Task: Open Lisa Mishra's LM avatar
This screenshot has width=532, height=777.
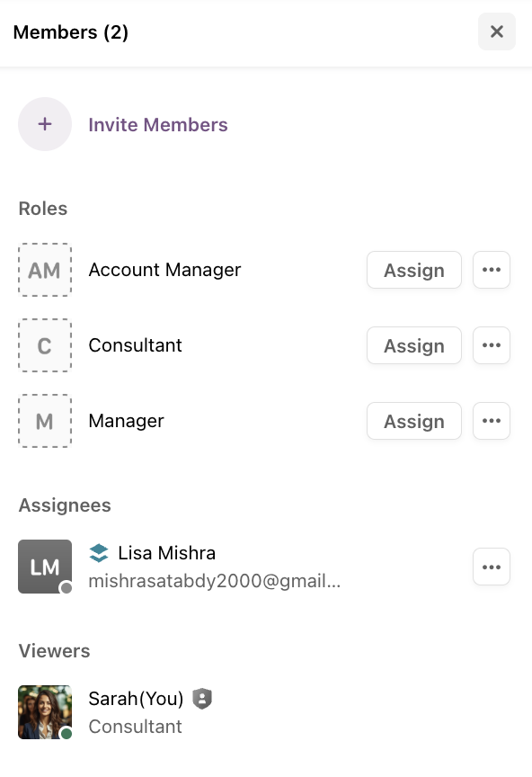Action: pyautogui.click(x=45, y=567)
